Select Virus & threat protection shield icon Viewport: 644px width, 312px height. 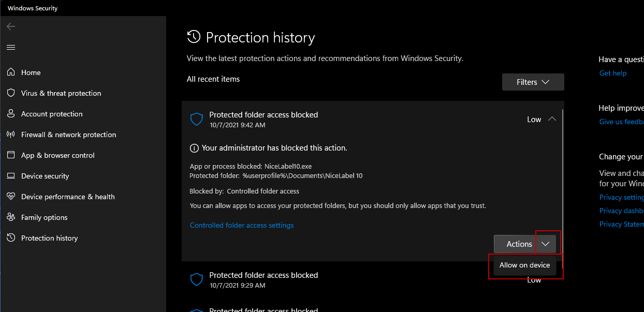click(x=11, y=93)
